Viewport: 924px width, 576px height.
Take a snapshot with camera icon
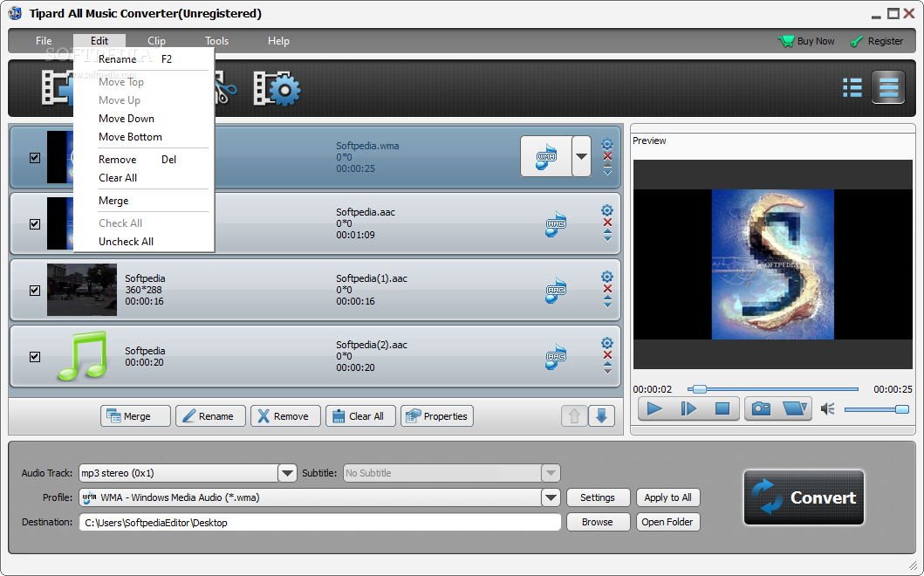[x=762, y=408]
